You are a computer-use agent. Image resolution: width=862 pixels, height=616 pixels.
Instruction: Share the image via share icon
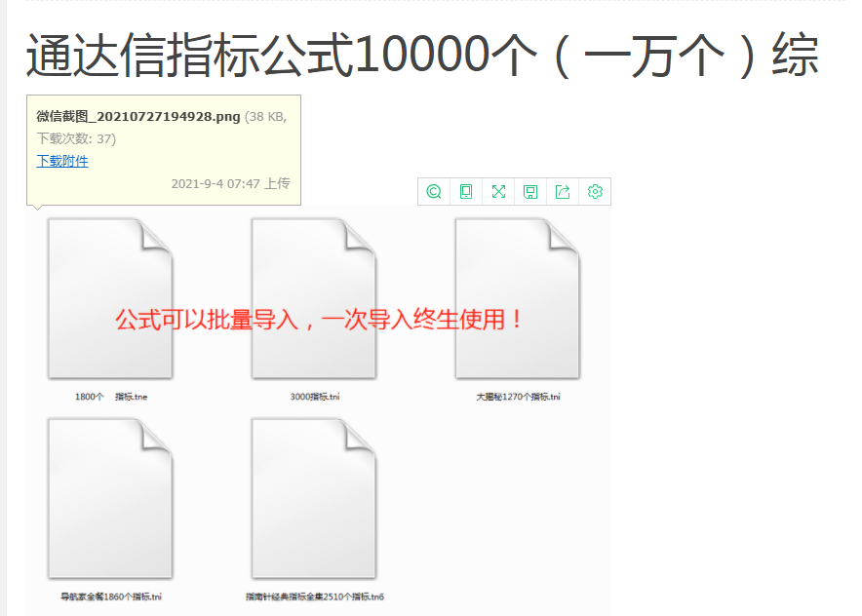pos(563,191)
